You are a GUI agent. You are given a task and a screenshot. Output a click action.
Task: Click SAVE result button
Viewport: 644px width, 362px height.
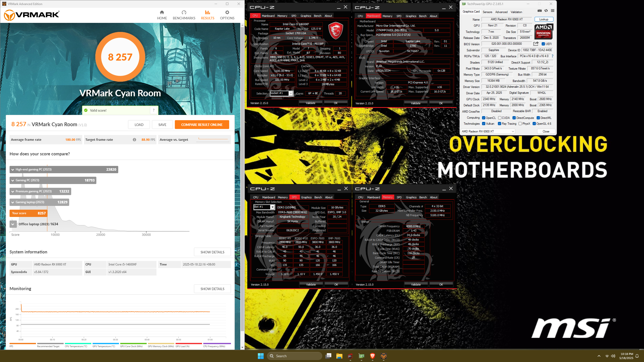(162, 125)
